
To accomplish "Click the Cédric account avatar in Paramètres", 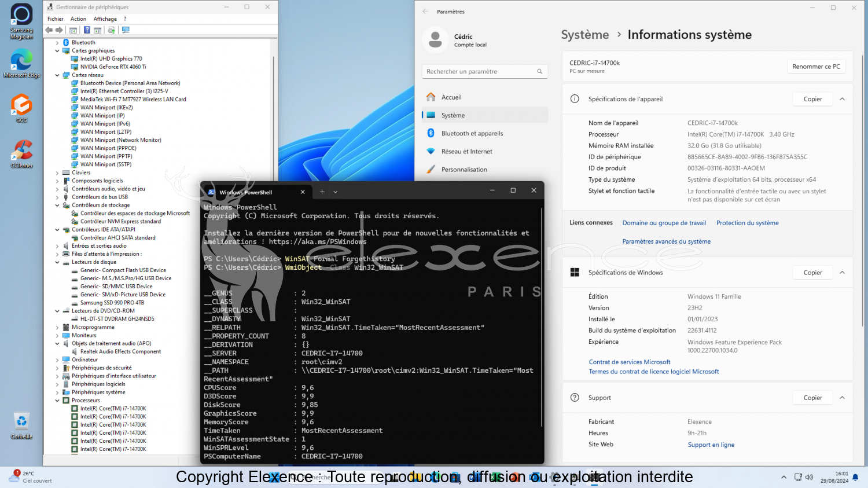I will (435, 40).
